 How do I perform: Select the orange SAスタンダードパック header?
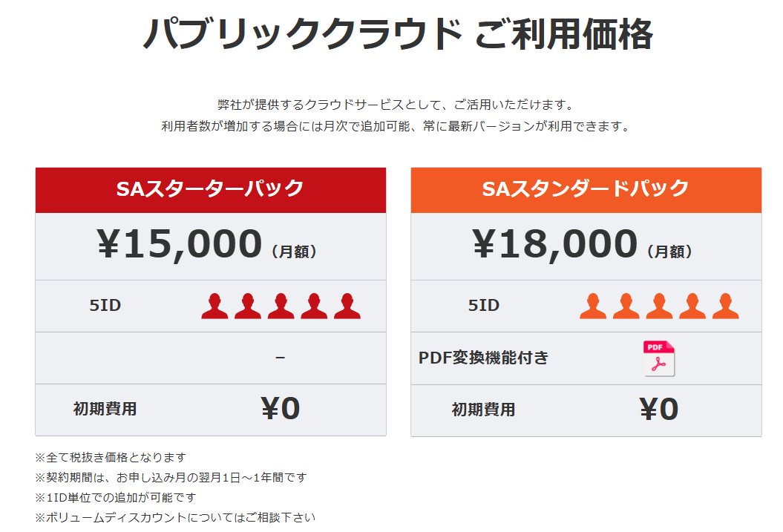click(586, 189)
